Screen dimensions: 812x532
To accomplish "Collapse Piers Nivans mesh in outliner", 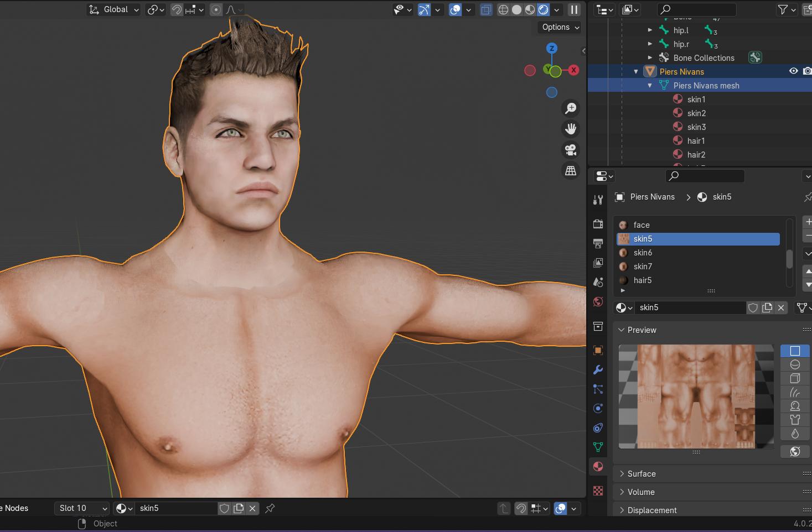I will 650,86.
